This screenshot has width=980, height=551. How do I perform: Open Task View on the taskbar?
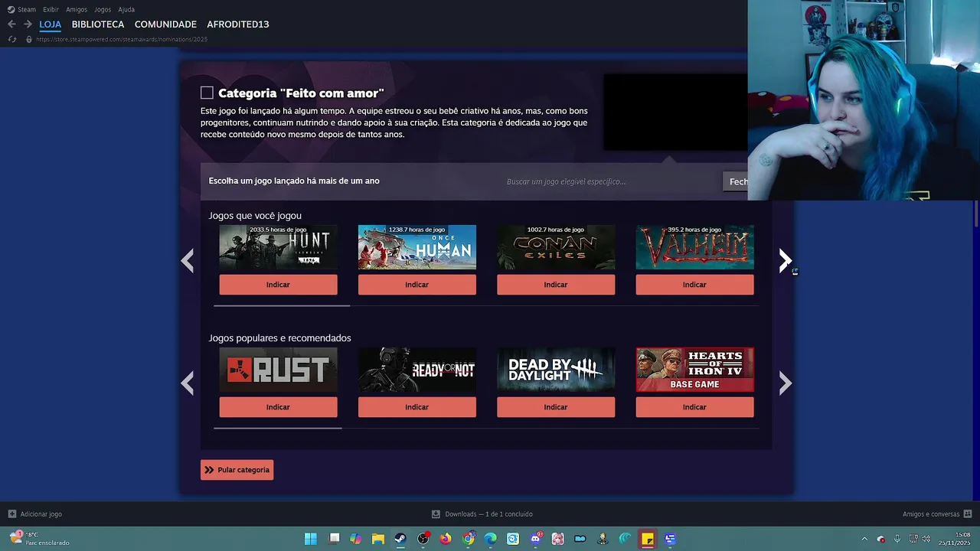click(335, 539)
